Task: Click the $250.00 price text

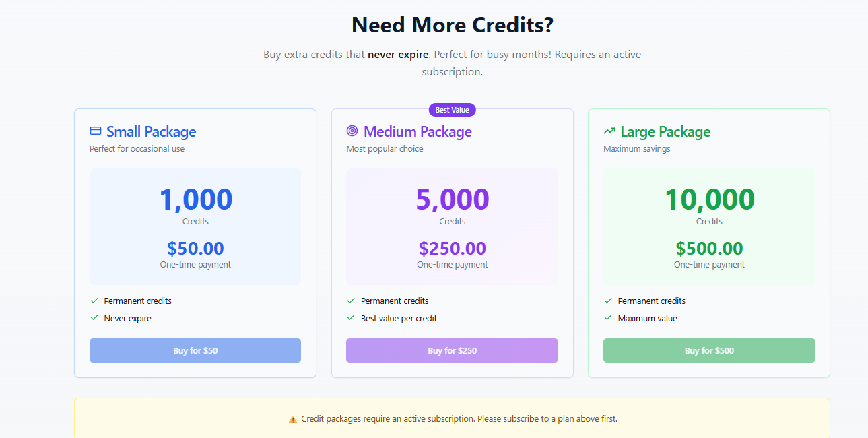Action: coord(453,249)
